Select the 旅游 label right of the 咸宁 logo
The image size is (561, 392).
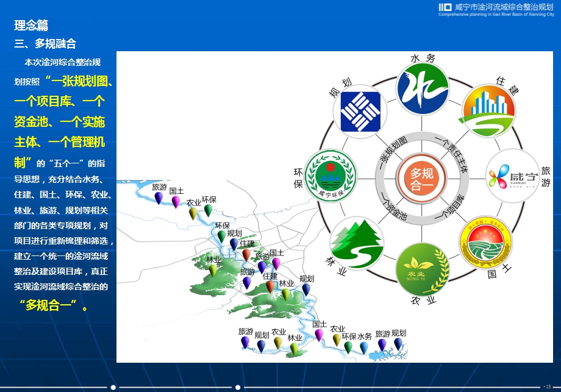click(x=546, y=177)
